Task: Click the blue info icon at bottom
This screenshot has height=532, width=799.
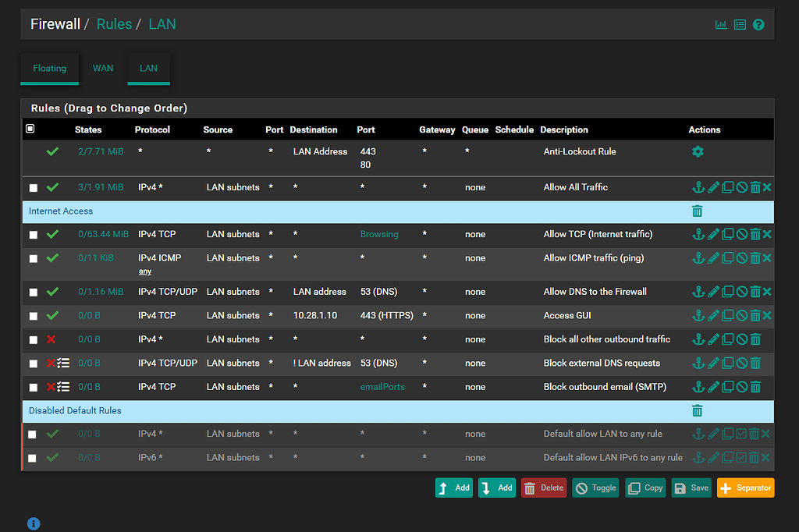Action: pyautogui.click(x=33, y=523)
